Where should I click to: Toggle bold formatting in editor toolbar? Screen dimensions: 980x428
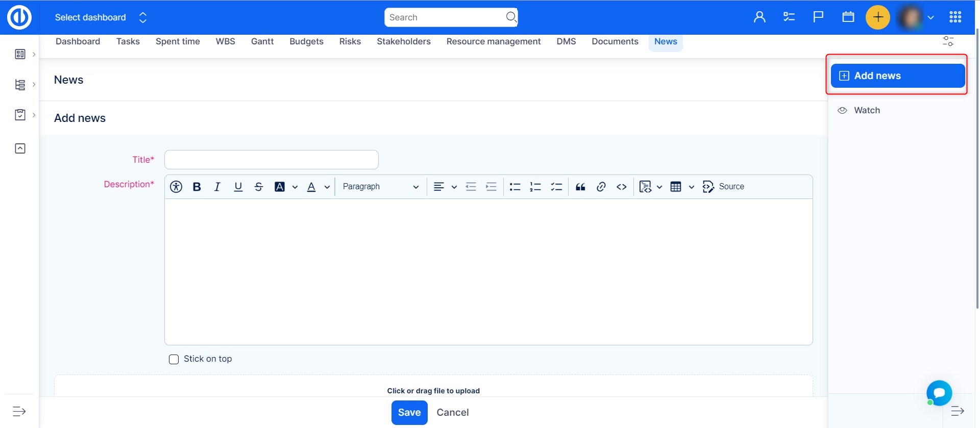[197, 187]
